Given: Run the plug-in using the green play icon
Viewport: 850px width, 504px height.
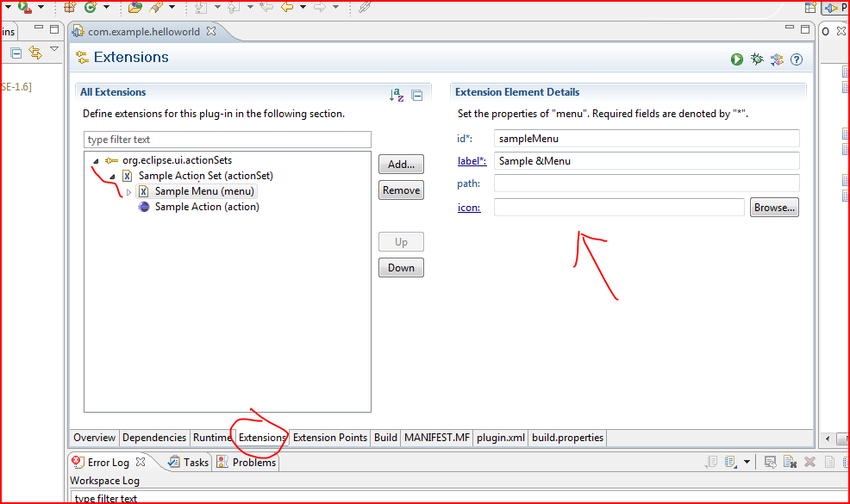Looking at the screenshot, I should pyautogui.click(x=736, y=59).
